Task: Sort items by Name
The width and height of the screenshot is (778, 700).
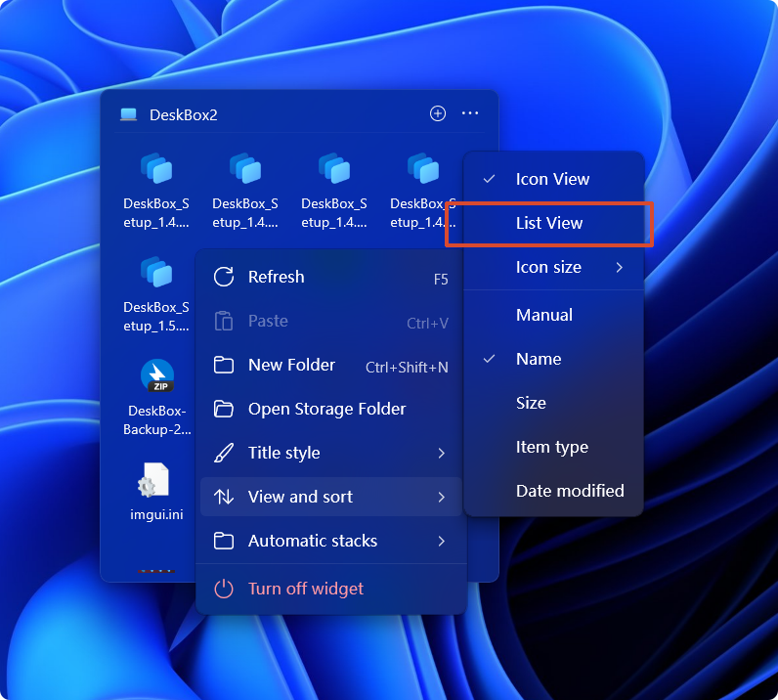Action: [x=554, y=359]
